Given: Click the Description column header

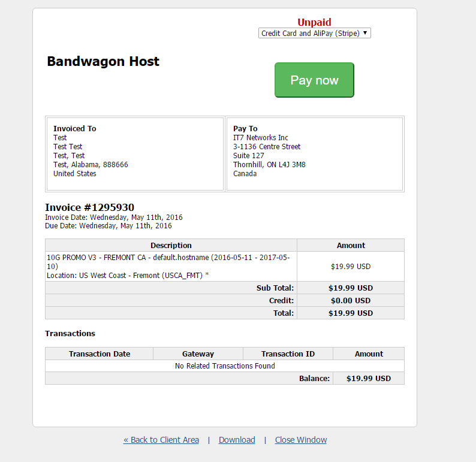Looking at the screenshot, I should click(171, 245).
